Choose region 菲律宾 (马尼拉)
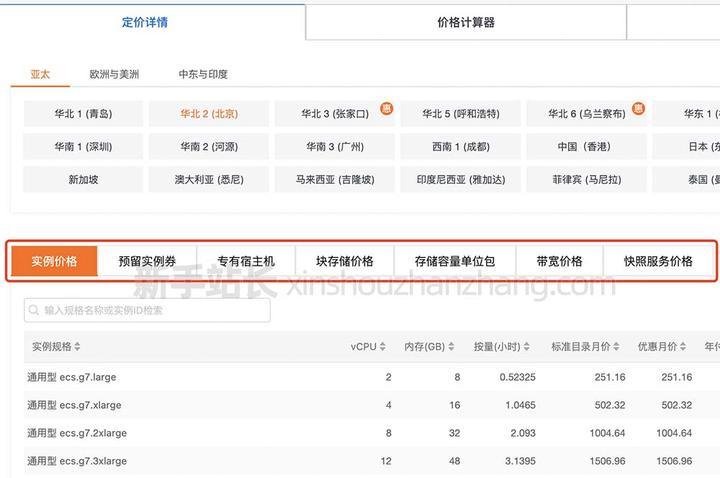720x478 pixels. coord(586,180)
